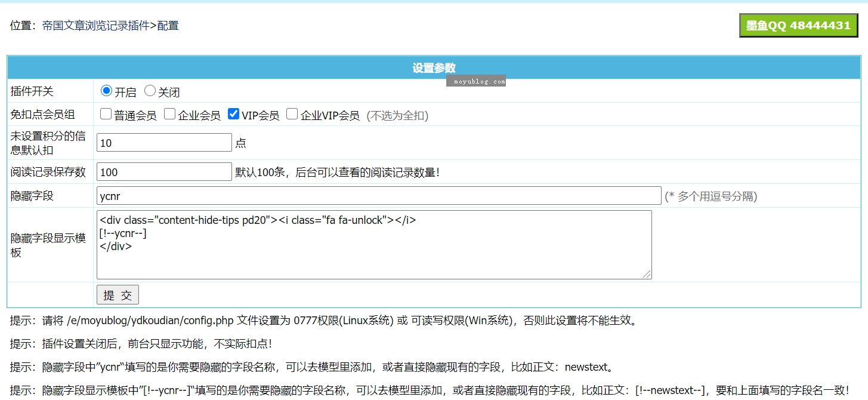Click the default points field showing 10
The width and height of the screenshot is (868, 400).
164,143
